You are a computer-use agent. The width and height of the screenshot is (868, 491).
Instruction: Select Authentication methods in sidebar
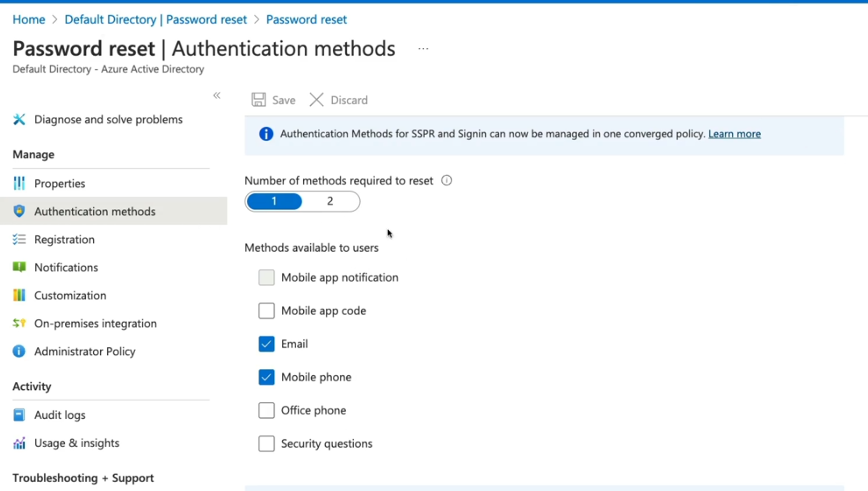pyautogui.click(x=95, y=211)
